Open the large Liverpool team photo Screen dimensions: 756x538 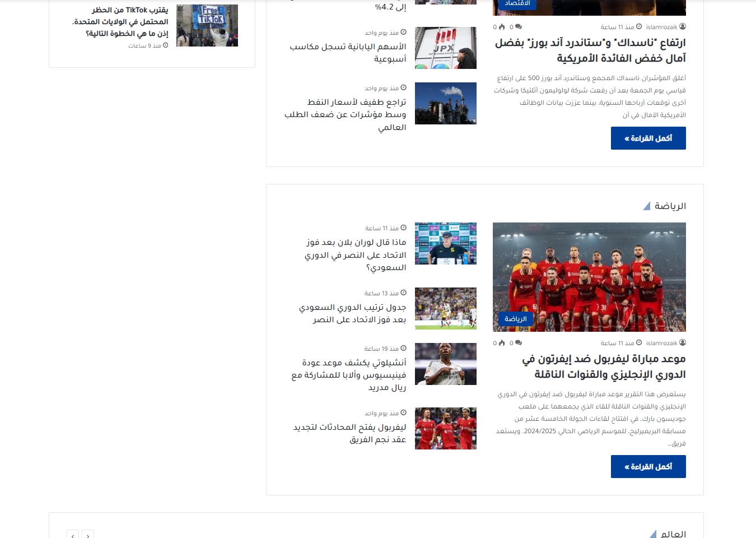click(x=589, y=277)
